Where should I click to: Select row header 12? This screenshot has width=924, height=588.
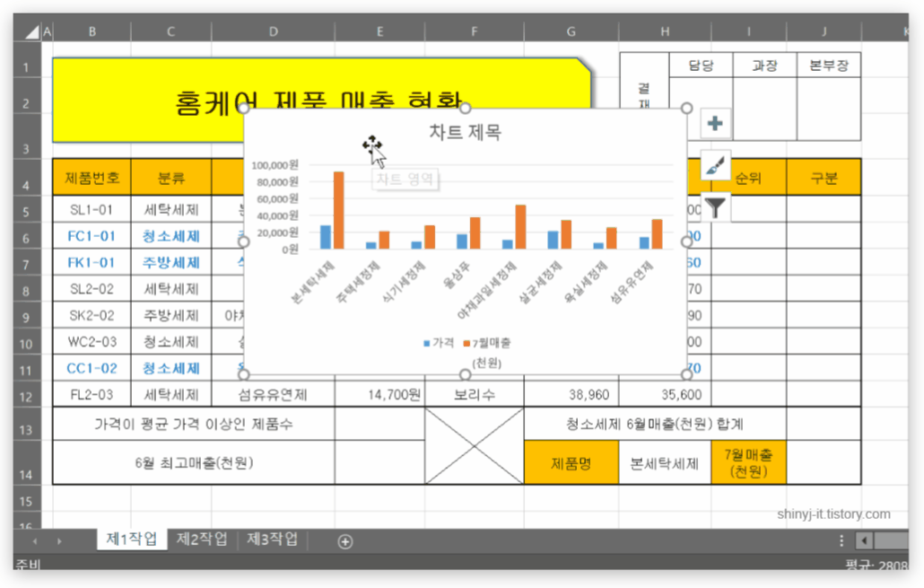tap(26, 396)
